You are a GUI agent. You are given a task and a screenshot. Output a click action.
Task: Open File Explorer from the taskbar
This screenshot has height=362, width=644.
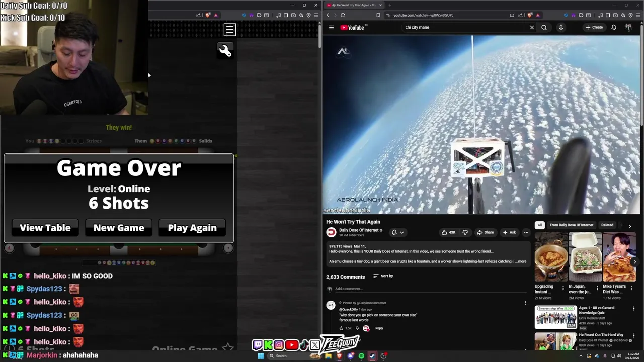[328, 356]
